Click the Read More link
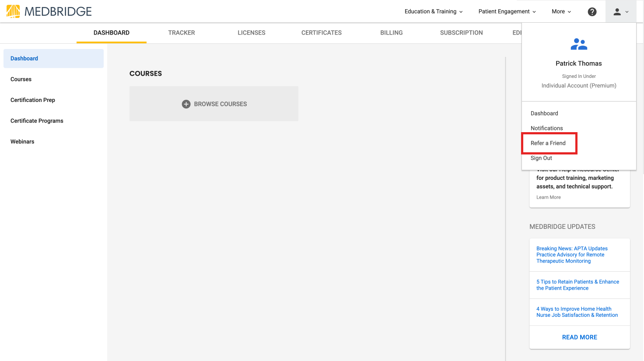This screenshot has height=361, width=644. [x=579, y=337]
